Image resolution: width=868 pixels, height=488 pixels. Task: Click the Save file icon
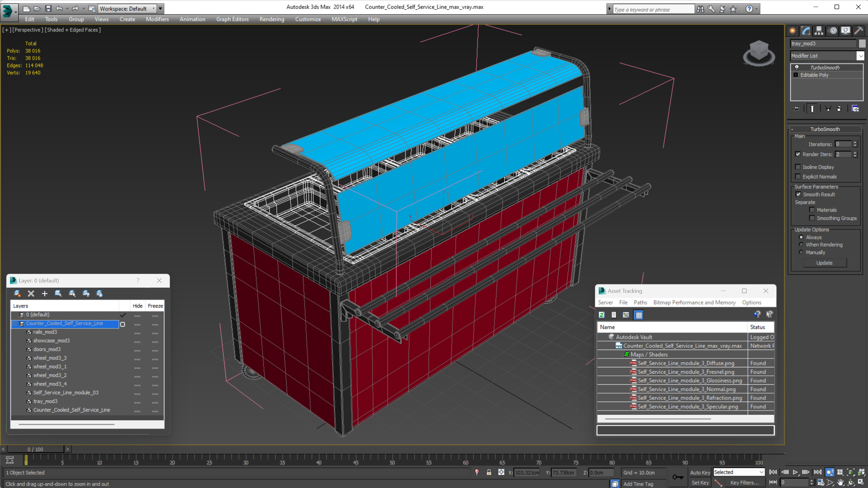click(x=48, y=9)
